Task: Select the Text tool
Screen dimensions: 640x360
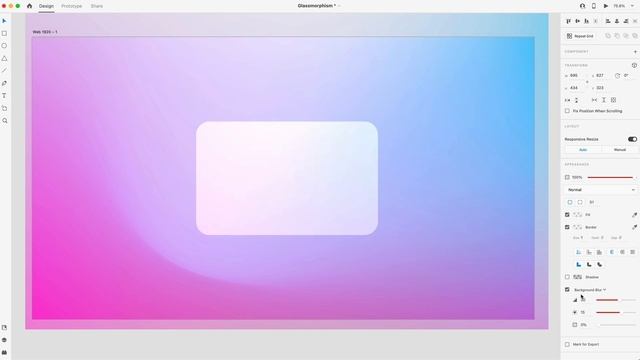Action: 4,96
